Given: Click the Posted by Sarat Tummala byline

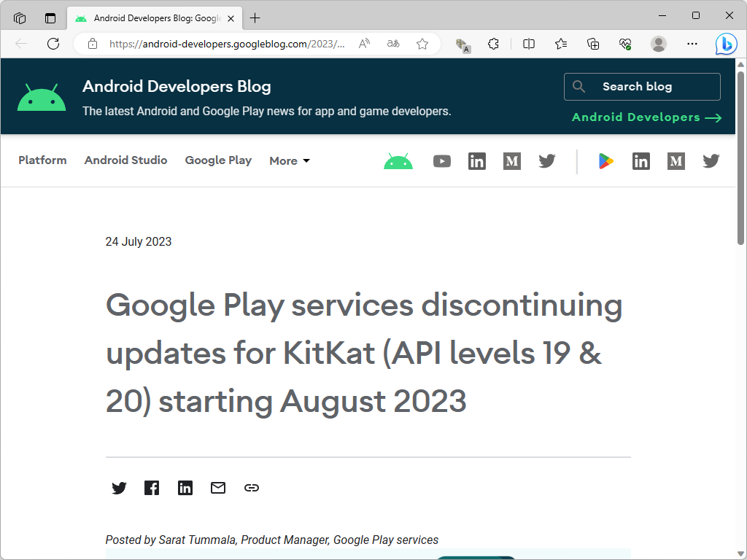Looking at the screenshot, I should point(271,540).
